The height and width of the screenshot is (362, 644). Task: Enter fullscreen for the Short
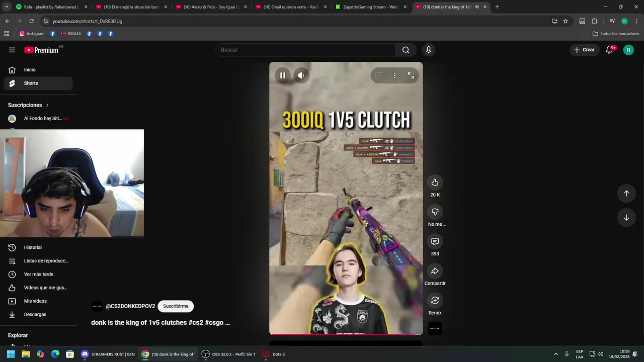(x=411, y=75)
